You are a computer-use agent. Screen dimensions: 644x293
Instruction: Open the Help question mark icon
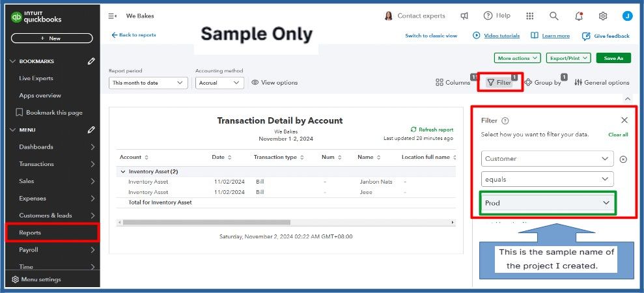point(488,16)
